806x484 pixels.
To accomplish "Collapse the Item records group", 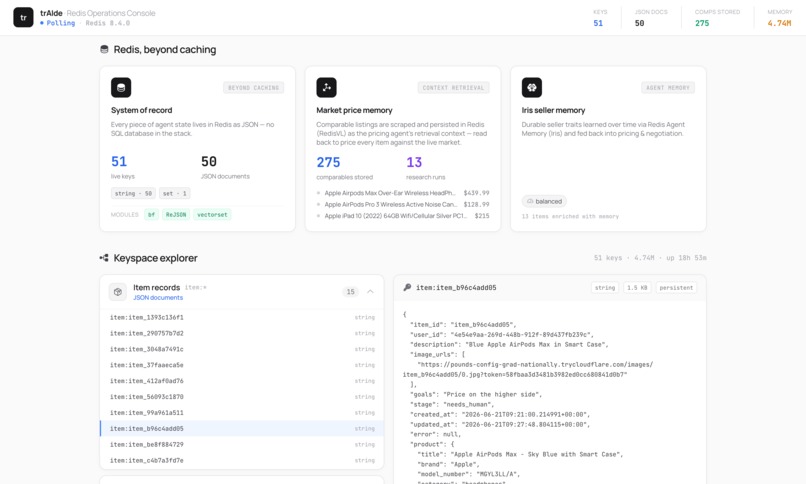I will [370, 292].
